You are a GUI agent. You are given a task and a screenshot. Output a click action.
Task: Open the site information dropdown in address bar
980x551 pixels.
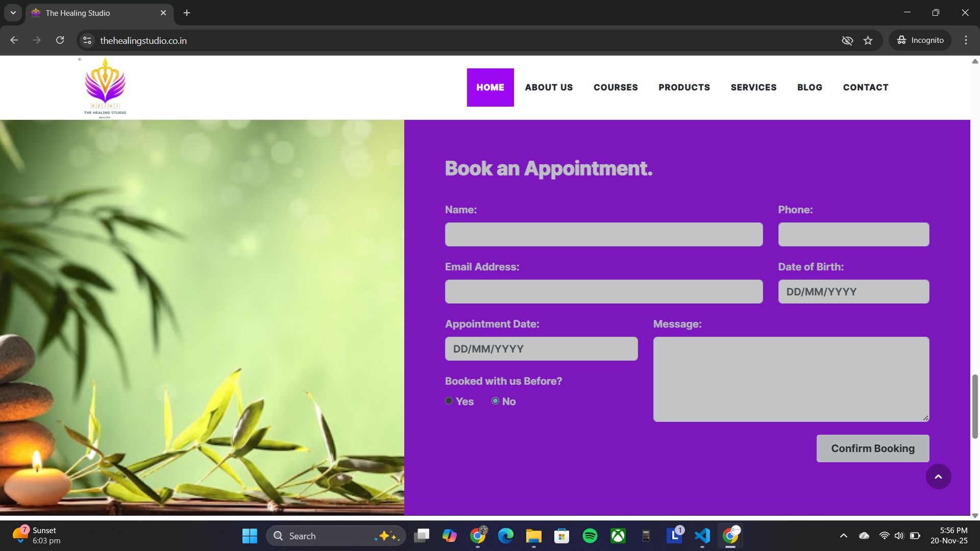pos(87,40)
